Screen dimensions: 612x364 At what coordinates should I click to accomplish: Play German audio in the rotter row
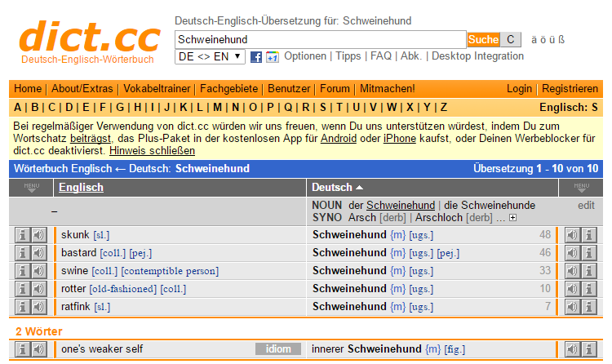point(573,289)
